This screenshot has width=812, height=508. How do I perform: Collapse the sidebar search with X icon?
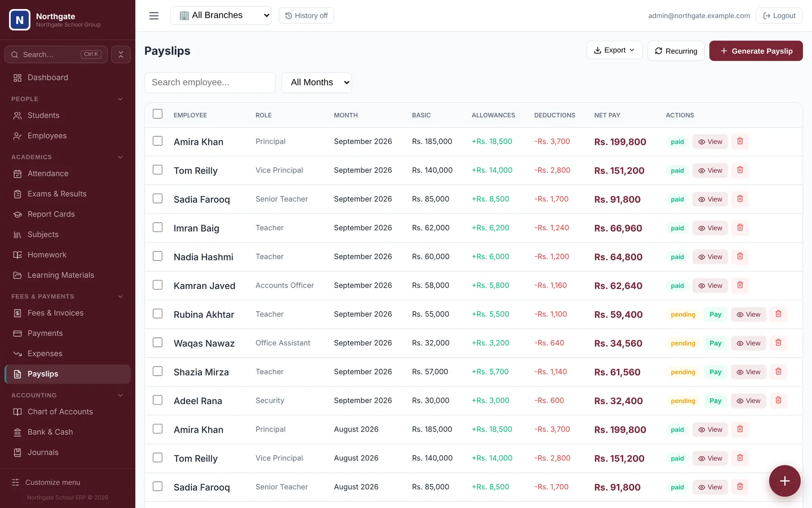(121, 55)
